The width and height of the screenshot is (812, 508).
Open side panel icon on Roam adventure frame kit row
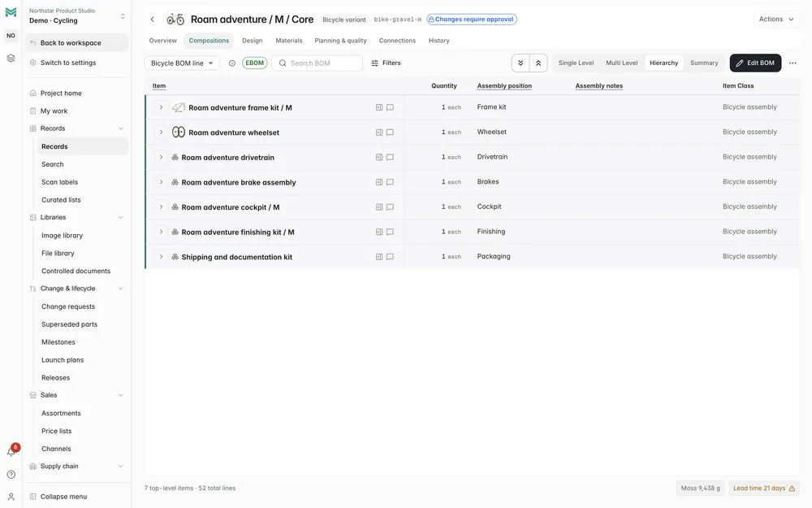[379, 107]
